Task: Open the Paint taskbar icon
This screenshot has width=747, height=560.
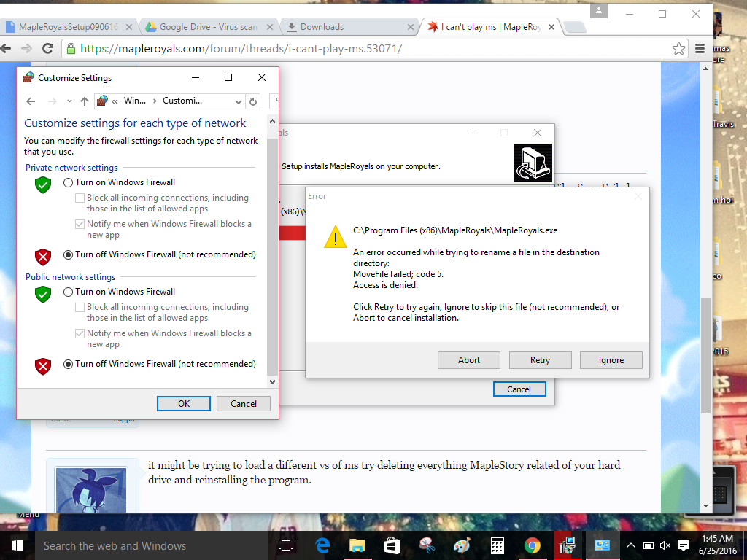Action: [x=462, y=545]
